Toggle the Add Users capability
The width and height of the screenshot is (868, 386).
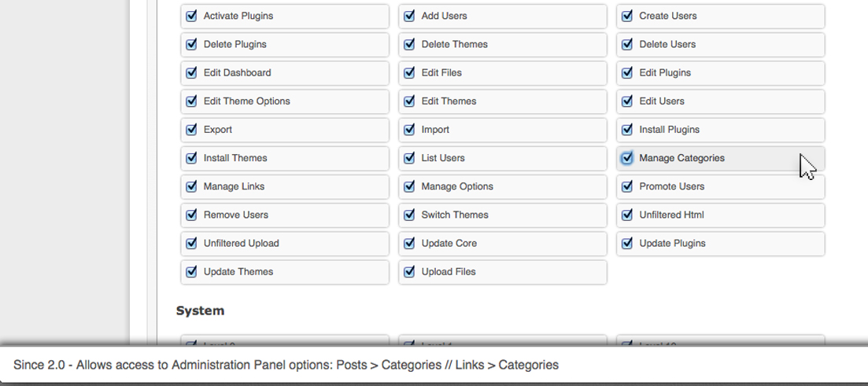[410, 16]
